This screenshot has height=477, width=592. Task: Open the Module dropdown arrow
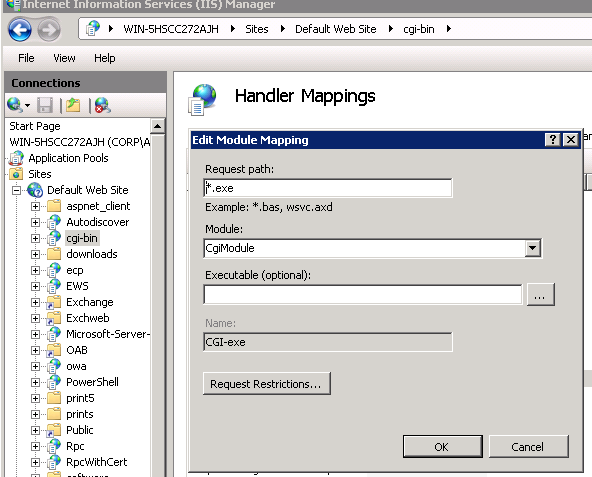533,248
